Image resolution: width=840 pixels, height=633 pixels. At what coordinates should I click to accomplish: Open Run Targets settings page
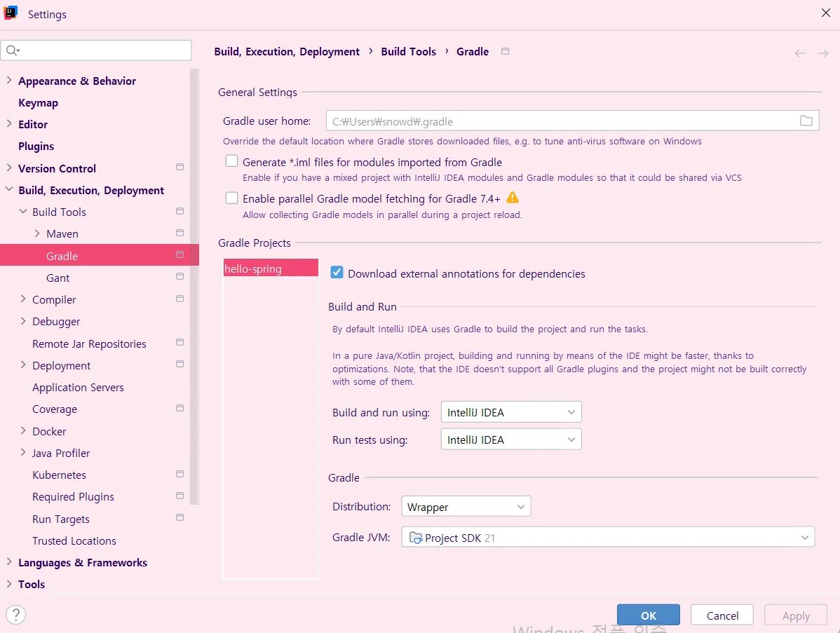60,519
